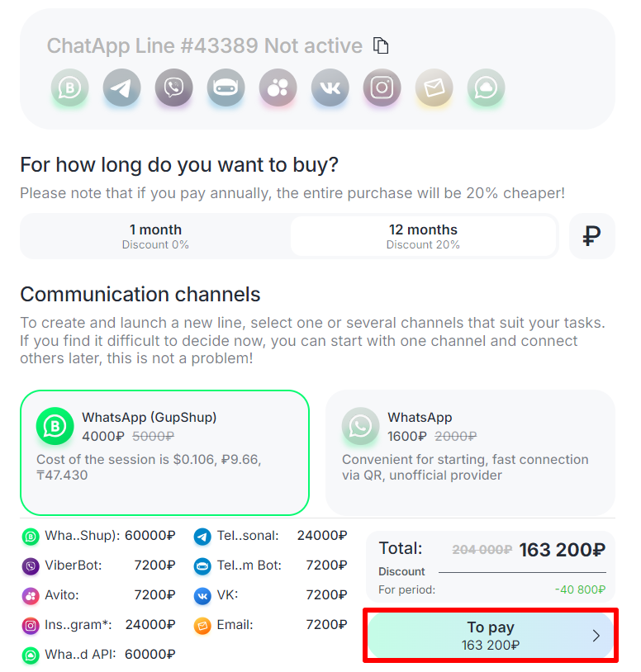Select the 1 month billing period

coord(155,236)
